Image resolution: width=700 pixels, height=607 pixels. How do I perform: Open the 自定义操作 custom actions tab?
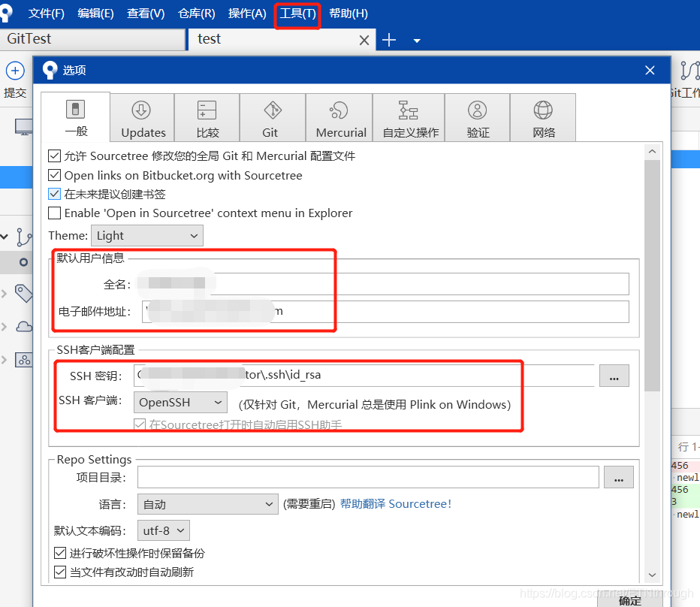(409, 118)
